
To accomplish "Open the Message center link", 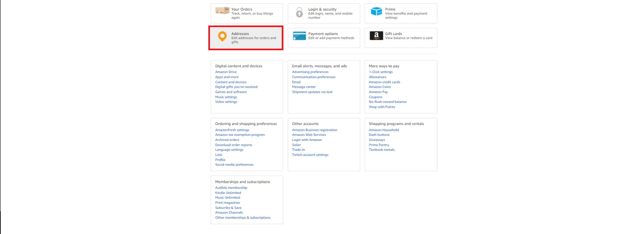I will tap(304, 87).
